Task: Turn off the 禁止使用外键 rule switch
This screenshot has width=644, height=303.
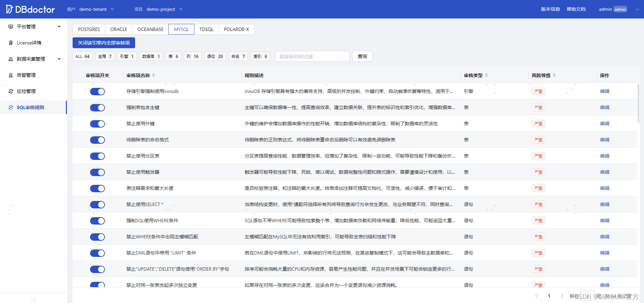Action: (97, 124)
